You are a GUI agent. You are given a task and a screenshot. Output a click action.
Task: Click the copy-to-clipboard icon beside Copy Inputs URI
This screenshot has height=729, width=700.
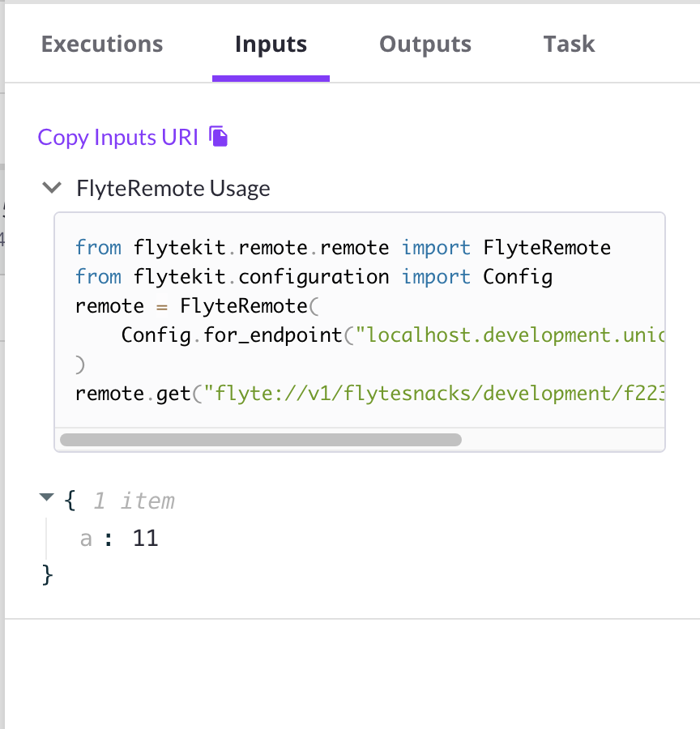click(219, 136)
